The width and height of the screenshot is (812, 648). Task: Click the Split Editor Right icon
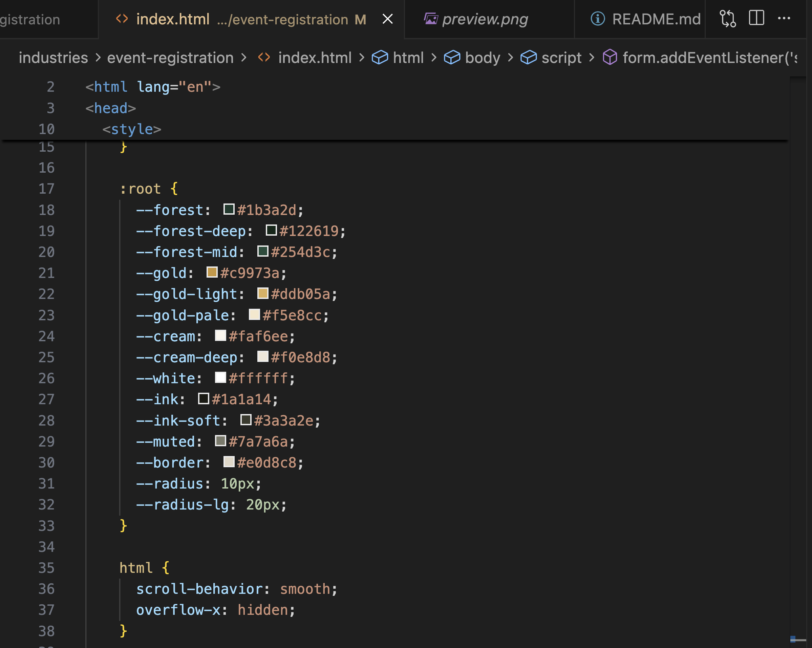click(756, 18)
